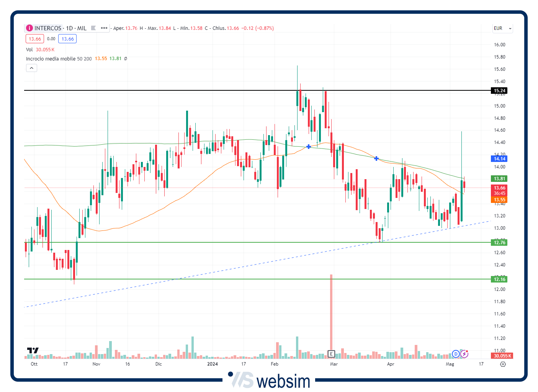The width and height of the screenshot is (538, 392).
Task: Click the earnings 'E' marker on the timeline
Action: [331, 354]
